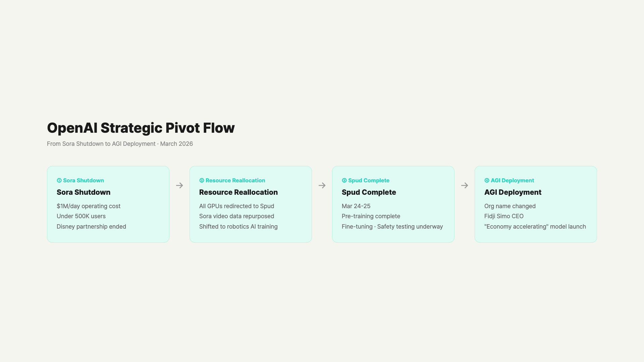Click "All GPUs redirected to Spud" line

pyautogui.click(x=236, y=206)
